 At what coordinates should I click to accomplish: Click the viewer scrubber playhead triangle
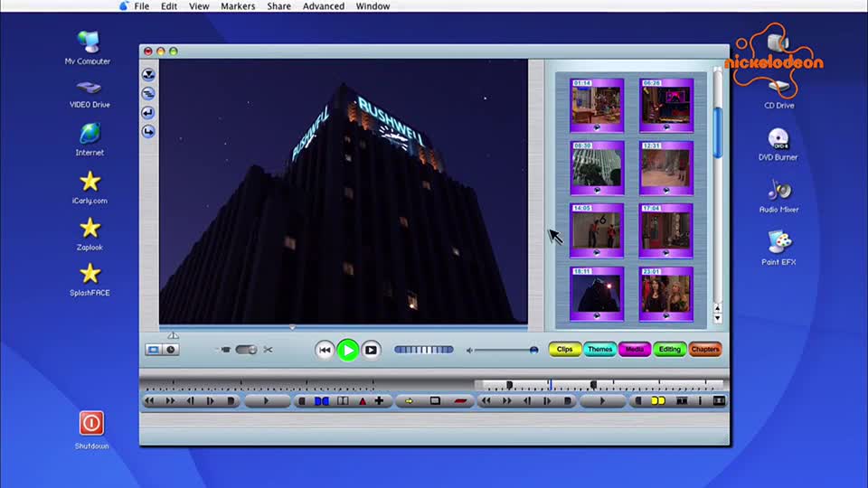292,327
